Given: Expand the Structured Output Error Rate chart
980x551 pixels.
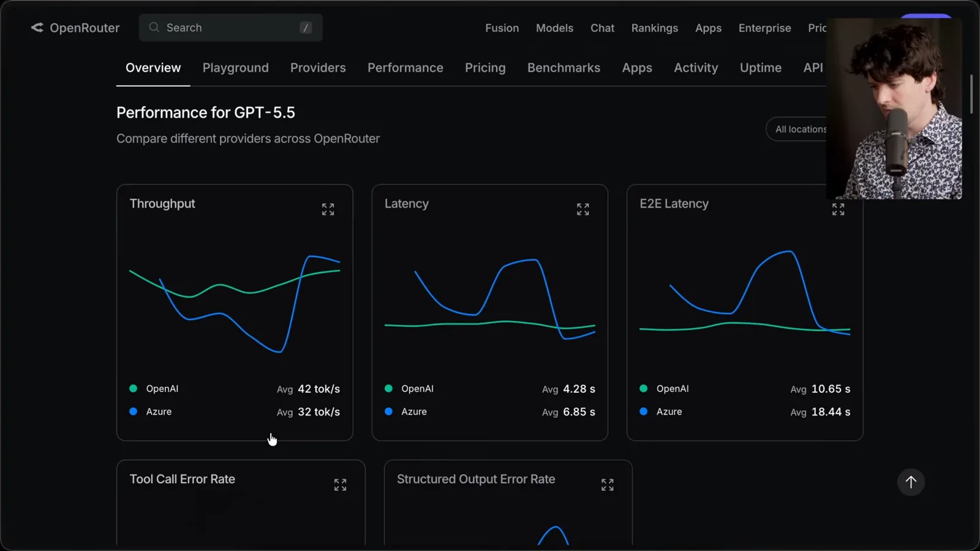Looking at the screenshot, I should click(x=608, y=485).
